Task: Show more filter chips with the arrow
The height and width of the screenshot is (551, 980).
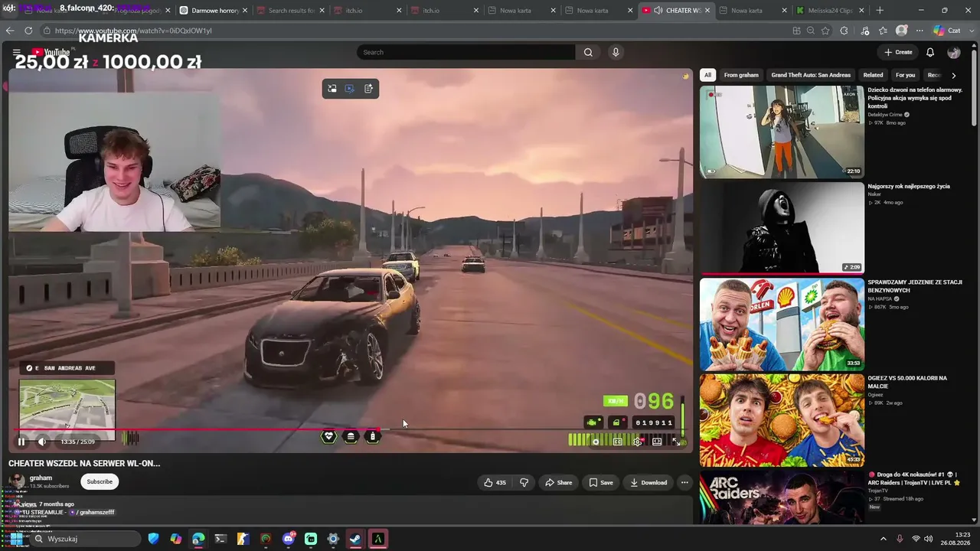Action: 953,75
